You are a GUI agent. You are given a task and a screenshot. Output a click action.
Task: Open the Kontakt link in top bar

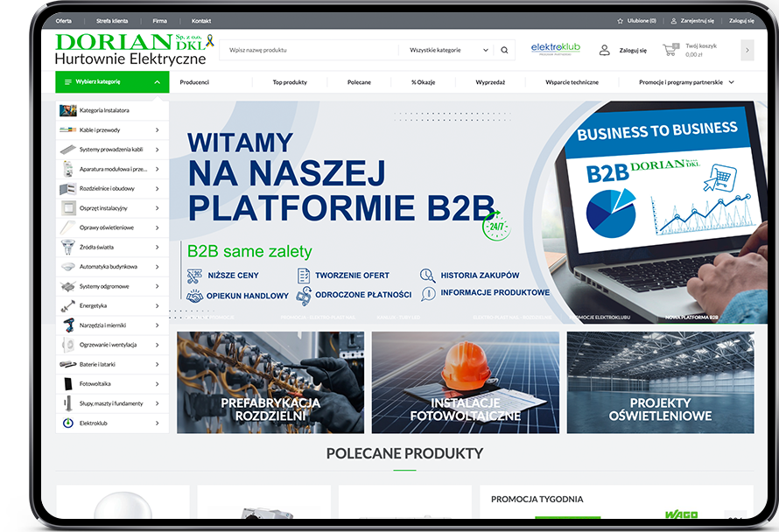point(200,20)
